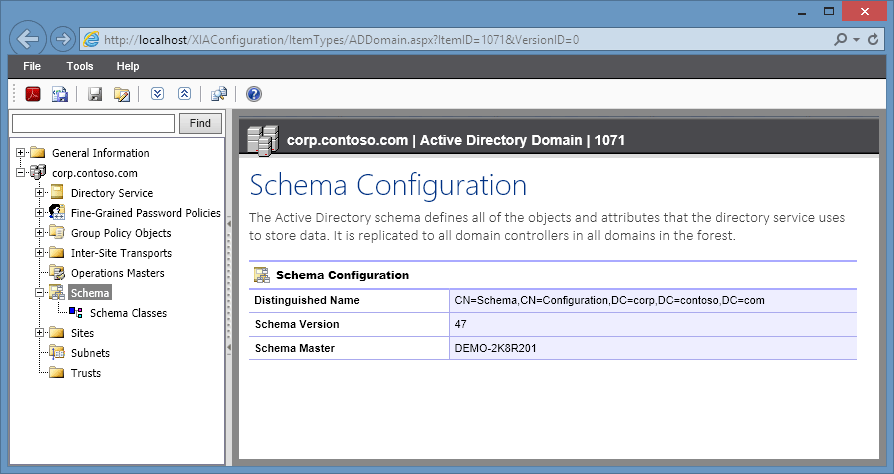Open the Tools menu
Screen dimensions: 894x474
[x=80, y=66]
